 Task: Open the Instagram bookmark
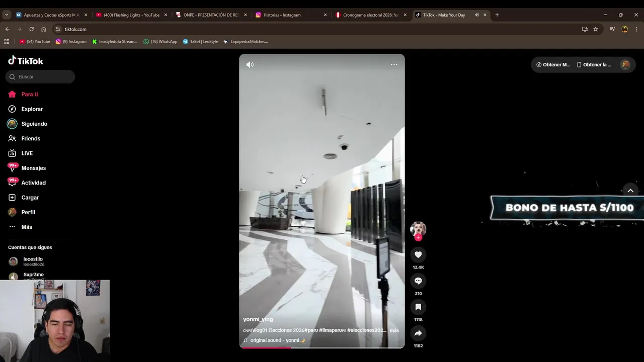[x=71, y=42]
